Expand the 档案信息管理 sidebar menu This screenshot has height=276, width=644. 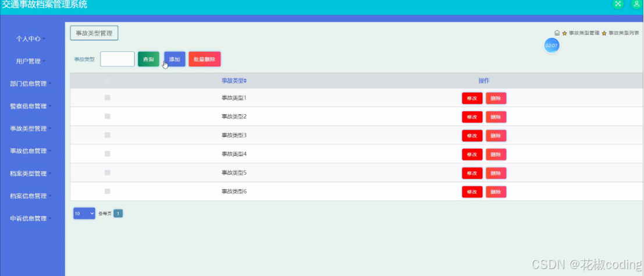[31, 196]
